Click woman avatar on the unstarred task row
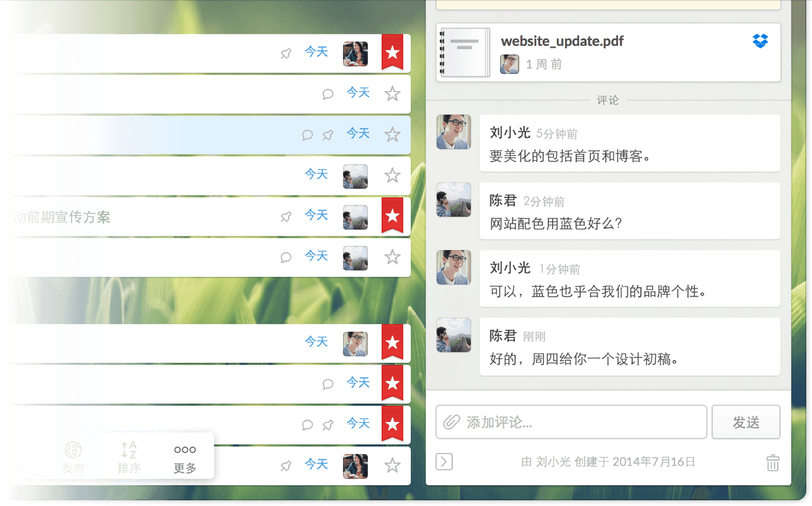The width and height of the screenshot is (812, 506). 355,466
